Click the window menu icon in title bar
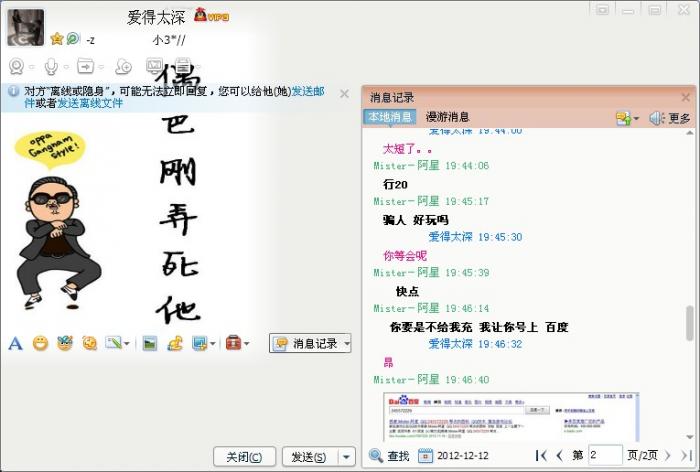Image resolution: width=700 pixels, height=472 pixels. coord(602,9)
